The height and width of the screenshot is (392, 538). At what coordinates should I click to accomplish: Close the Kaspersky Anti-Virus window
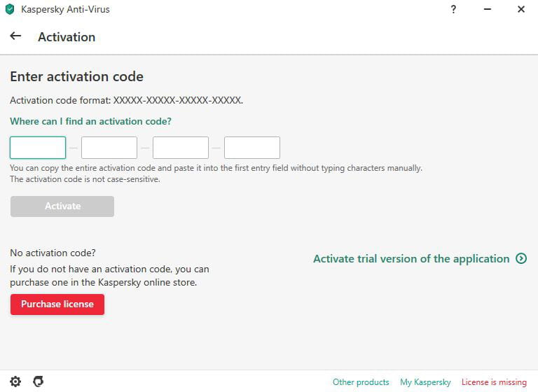point(521,10)
